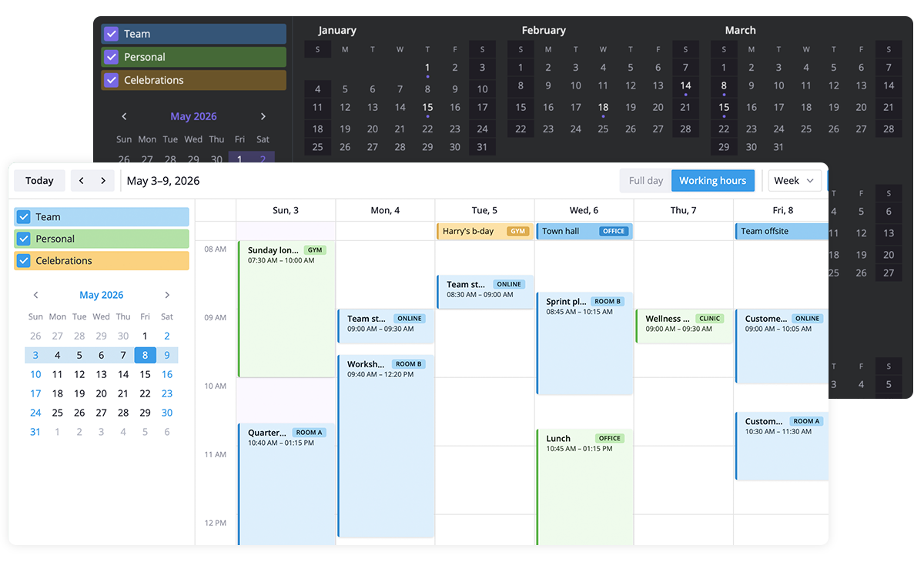924x562 pixels.
Task: Switch to Full day view
Action: (646, 181)
